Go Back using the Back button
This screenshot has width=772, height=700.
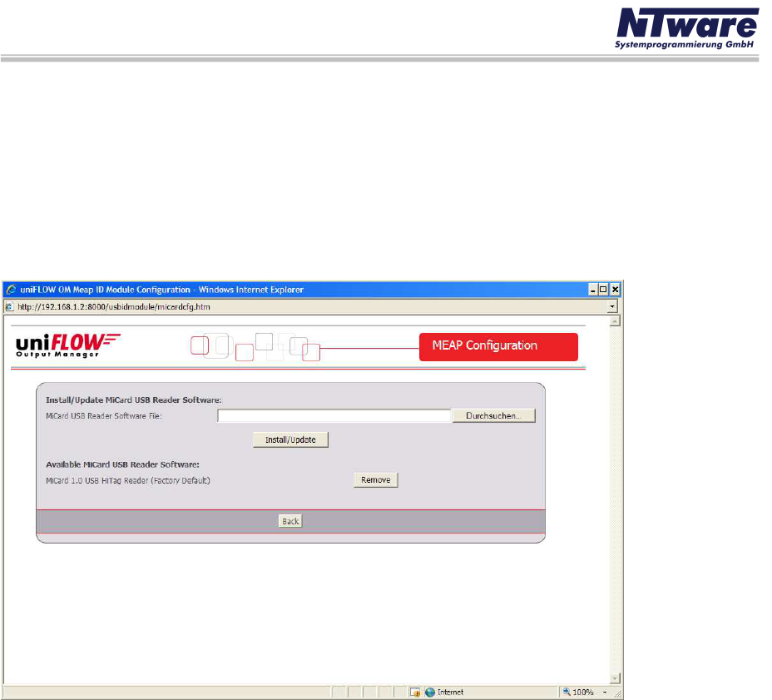click(x=290, y=521)
